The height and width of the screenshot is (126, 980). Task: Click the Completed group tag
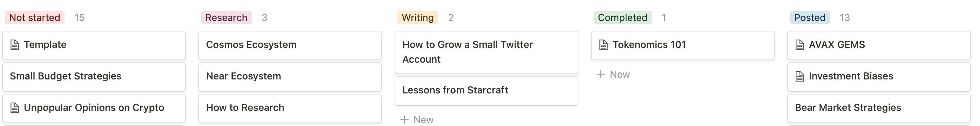622,17
